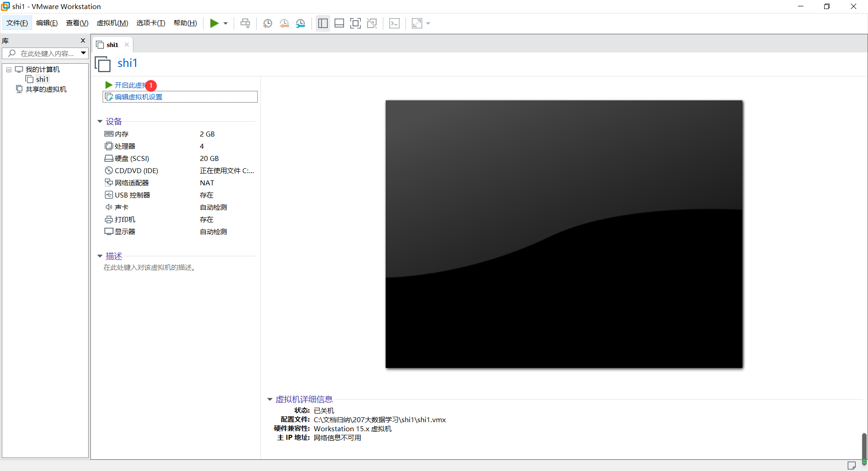Collapse the 描述 section
This screenshot has height=471, width=868.
(x=100, y=256)
